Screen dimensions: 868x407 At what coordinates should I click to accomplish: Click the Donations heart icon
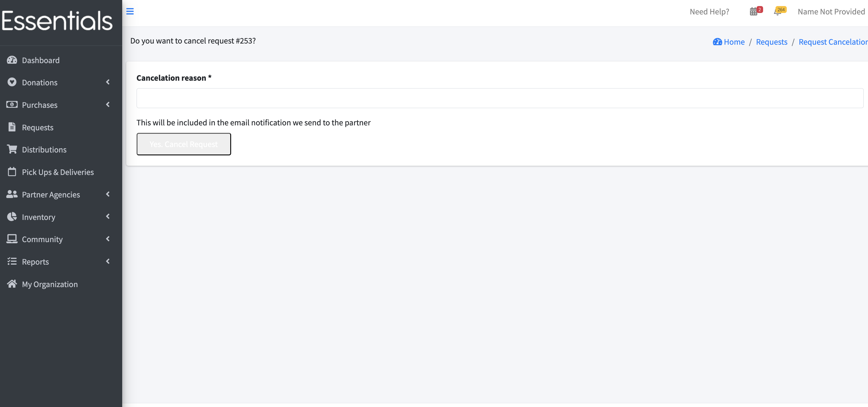(12, 82)
